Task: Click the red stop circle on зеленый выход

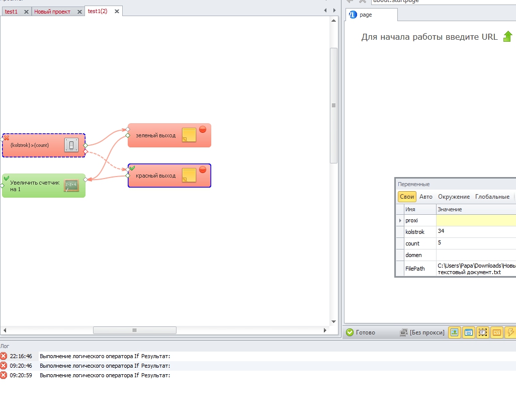Action: pos(203,129)
